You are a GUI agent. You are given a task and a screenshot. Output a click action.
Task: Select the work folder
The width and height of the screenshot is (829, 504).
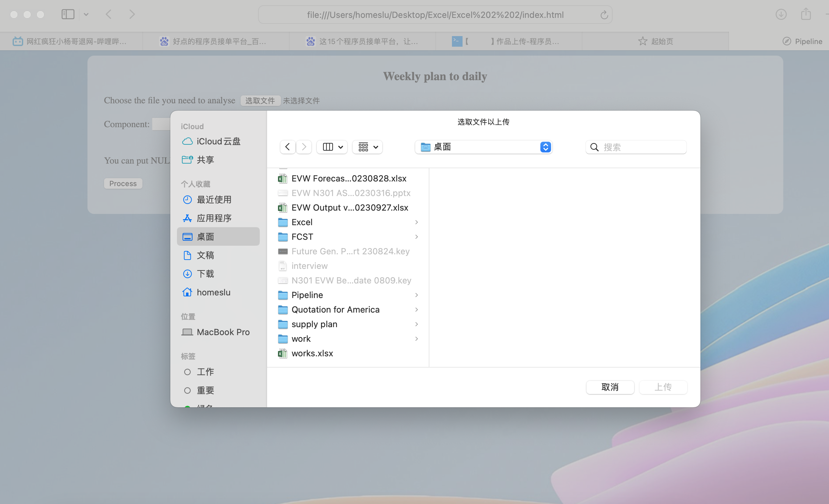pos(348,338)
